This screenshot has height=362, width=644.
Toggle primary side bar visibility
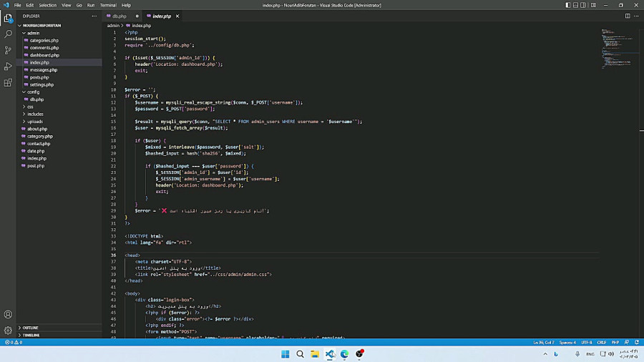(x=567, y=5)
